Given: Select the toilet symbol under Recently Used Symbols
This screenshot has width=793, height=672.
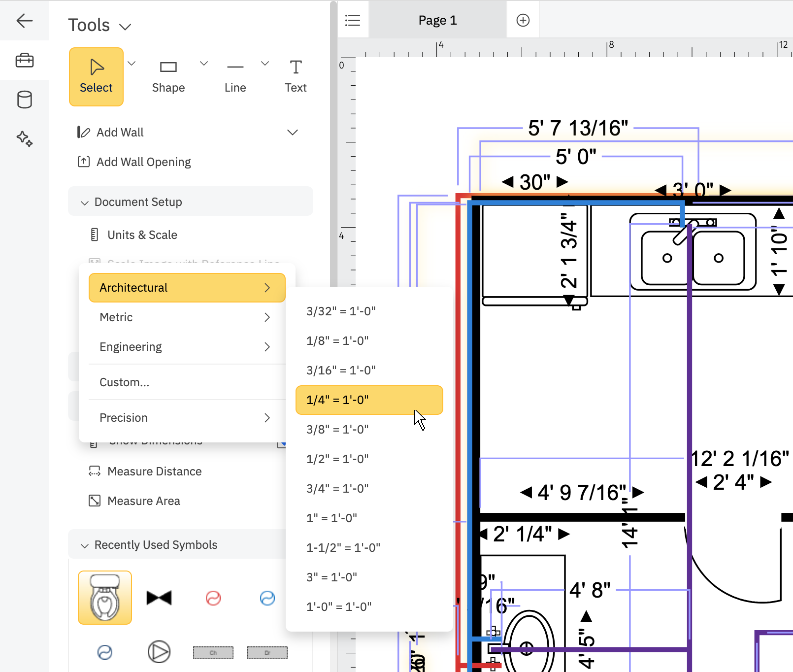Looking at the screenshot, I should coord(104,597).
